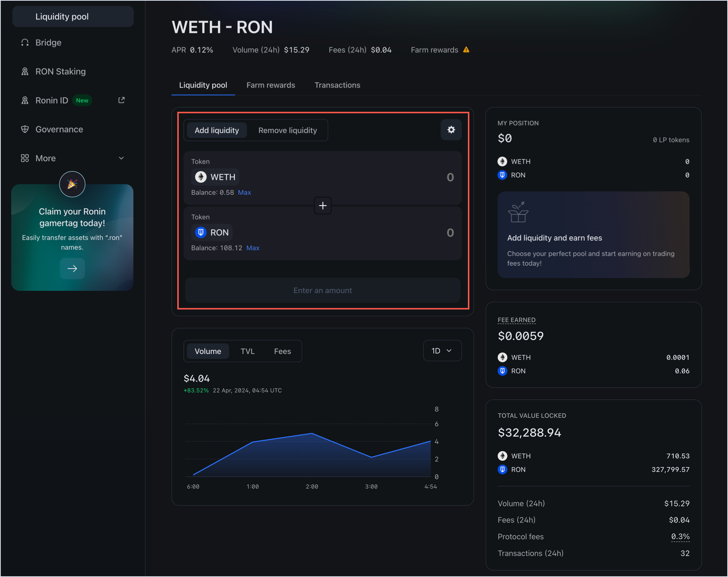Click the FEE EARNED underlined label
This screenshot has width=728, height=577.
click(517, 320)
